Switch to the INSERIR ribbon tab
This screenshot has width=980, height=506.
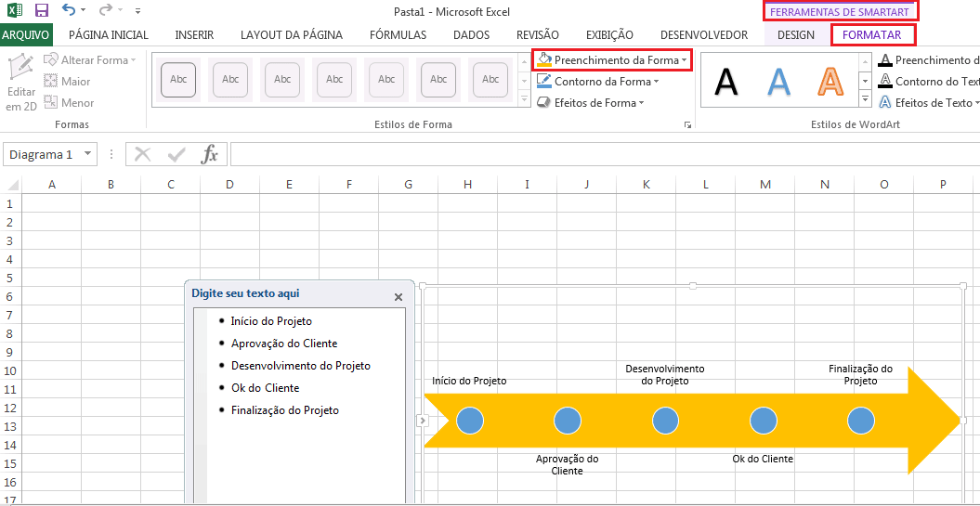tap(194, 35)
